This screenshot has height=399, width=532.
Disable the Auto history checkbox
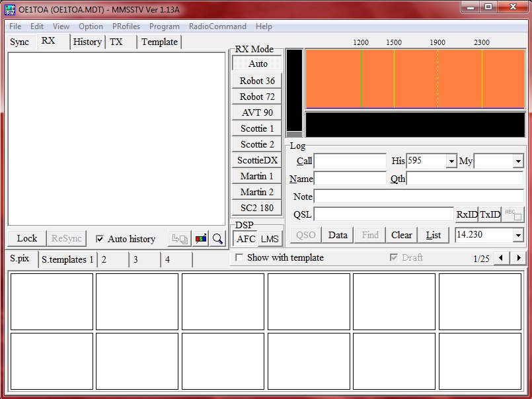(100, 239)
